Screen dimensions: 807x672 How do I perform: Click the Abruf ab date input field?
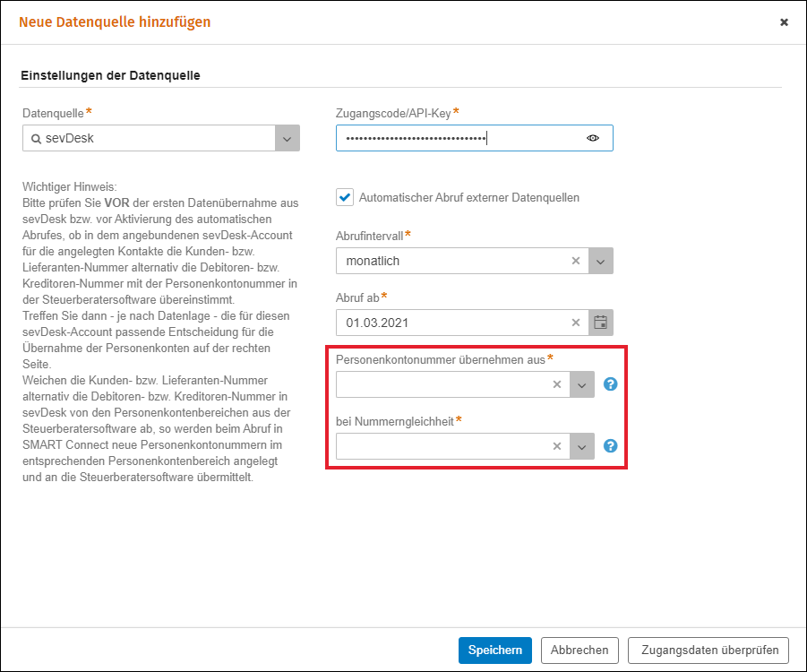pyautogui.click(x=453, y=323)
